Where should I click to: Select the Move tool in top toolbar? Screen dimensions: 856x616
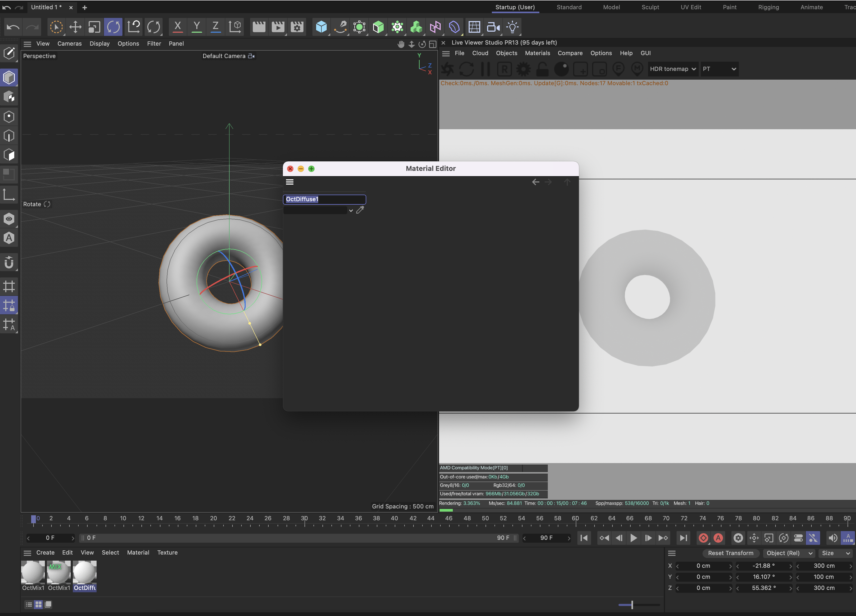[75, 27]
